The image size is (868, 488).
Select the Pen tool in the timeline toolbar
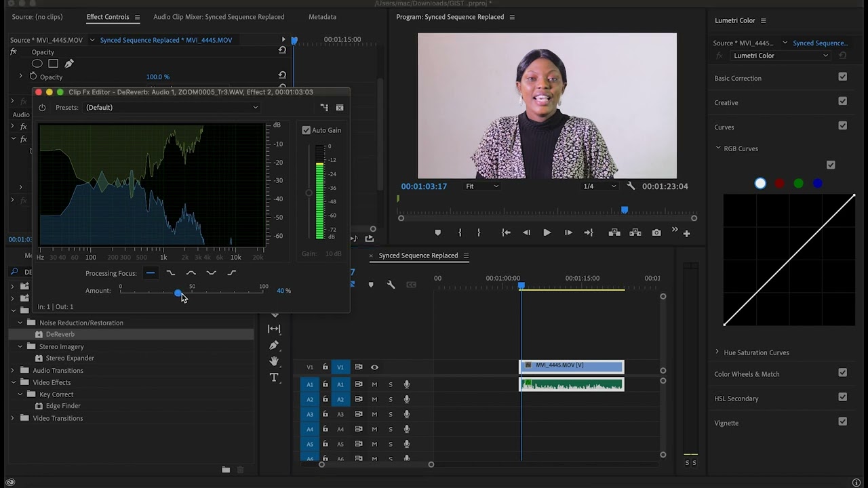[x=274, y=345]
